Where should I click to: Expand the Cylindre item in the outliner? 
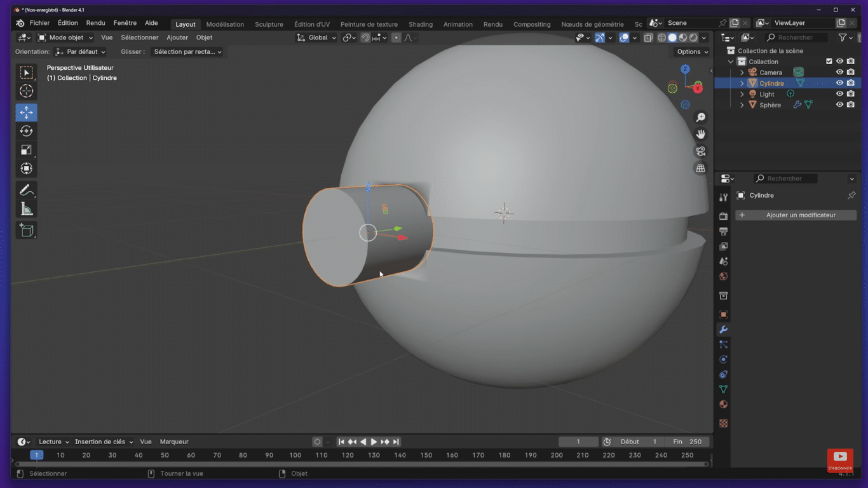click(x=742, y=83)
